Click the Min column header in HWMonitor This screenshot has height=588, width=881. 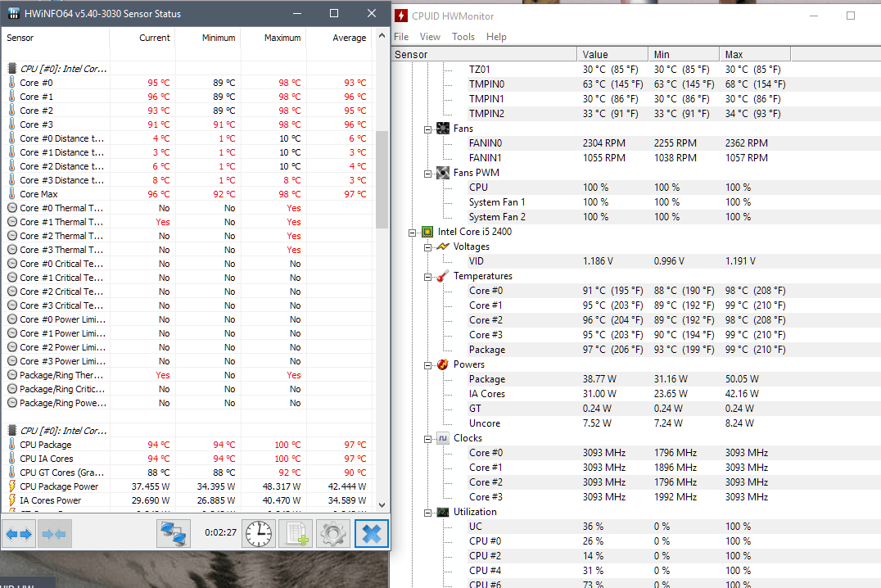pos(684,55)
